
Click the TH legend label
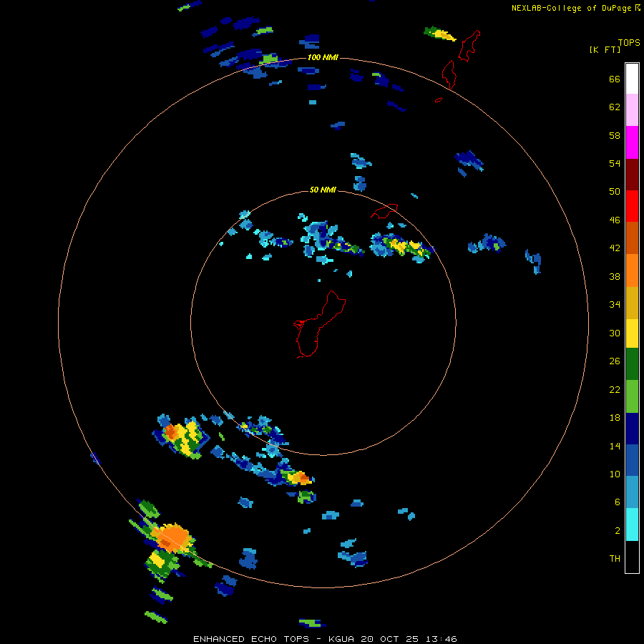tap(615, 559)
